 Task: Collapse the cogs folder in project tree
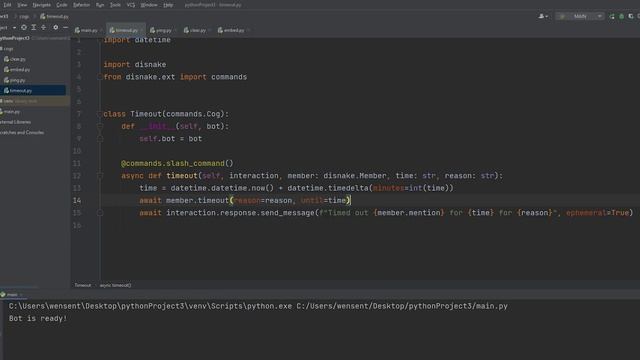(7, 49)
